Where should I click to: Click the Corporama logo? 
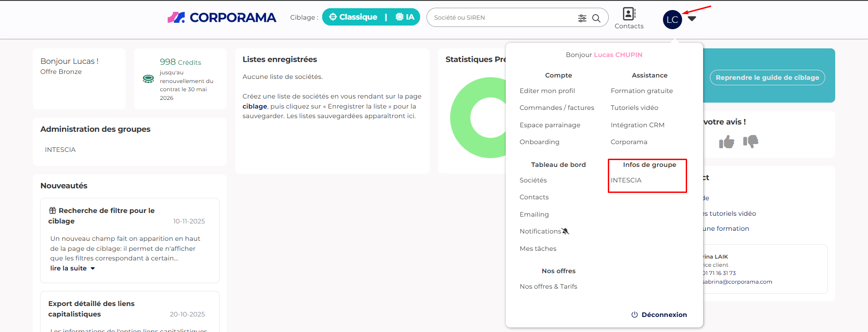[221, 17]
